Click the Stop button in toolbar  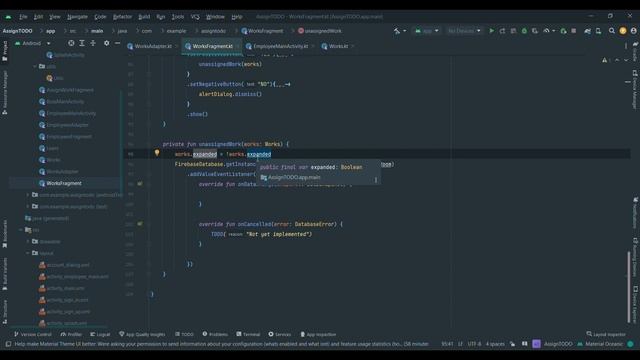[x=573, y=31]
